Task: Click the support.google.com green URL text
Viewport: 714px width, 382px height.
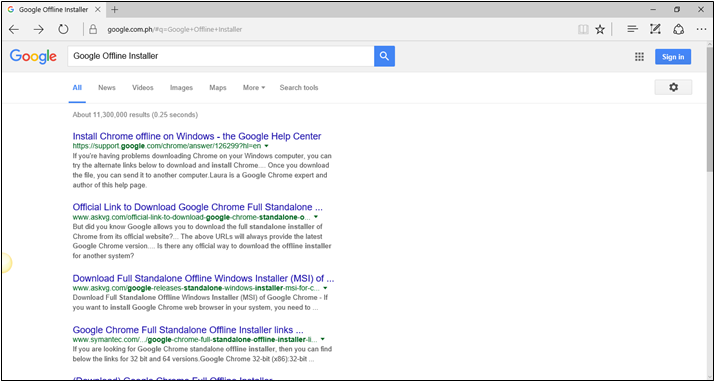Action: (x=167, y=146)
